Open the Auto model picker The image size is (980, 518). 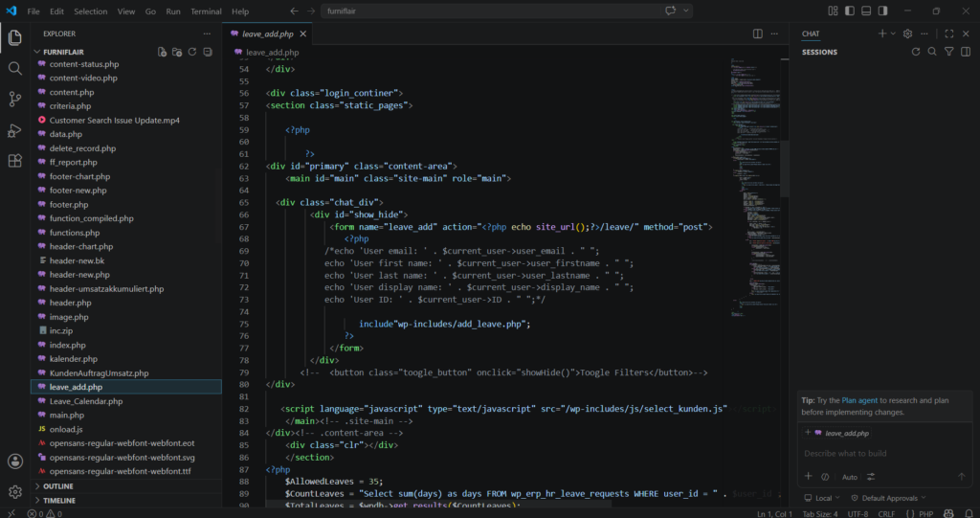pyautogui.click(x=850, y=477)
